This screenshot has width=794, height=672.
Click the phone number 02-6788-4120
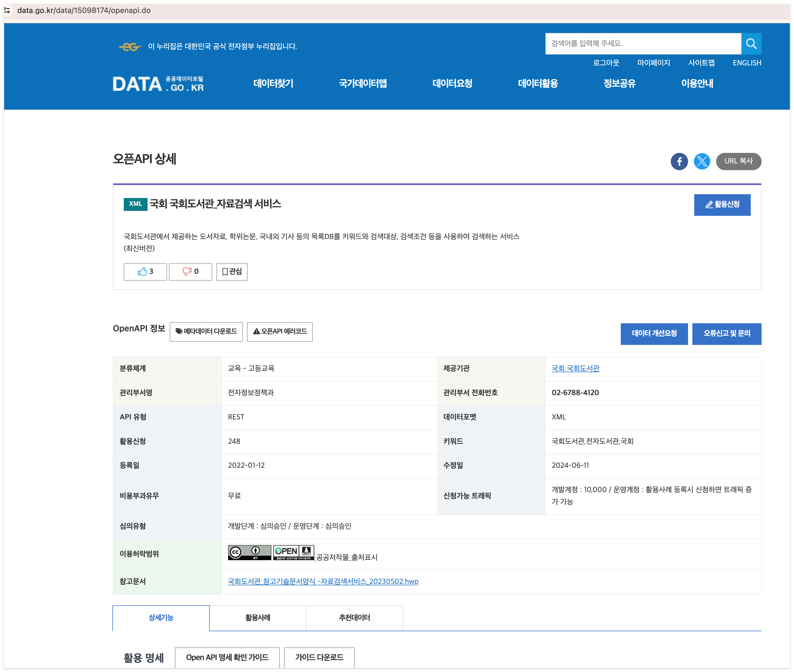coord(575,393)
